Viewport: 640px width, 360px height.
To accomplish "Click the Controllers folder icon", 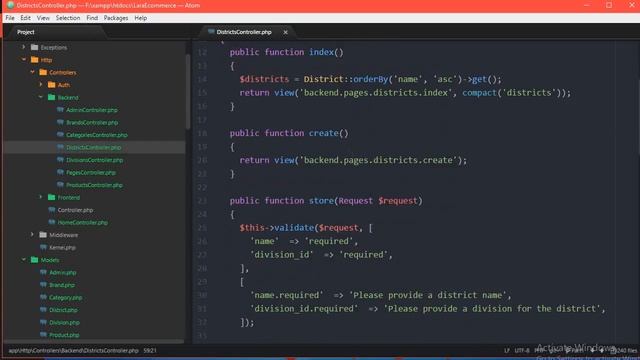I will [x=43, y=72].
